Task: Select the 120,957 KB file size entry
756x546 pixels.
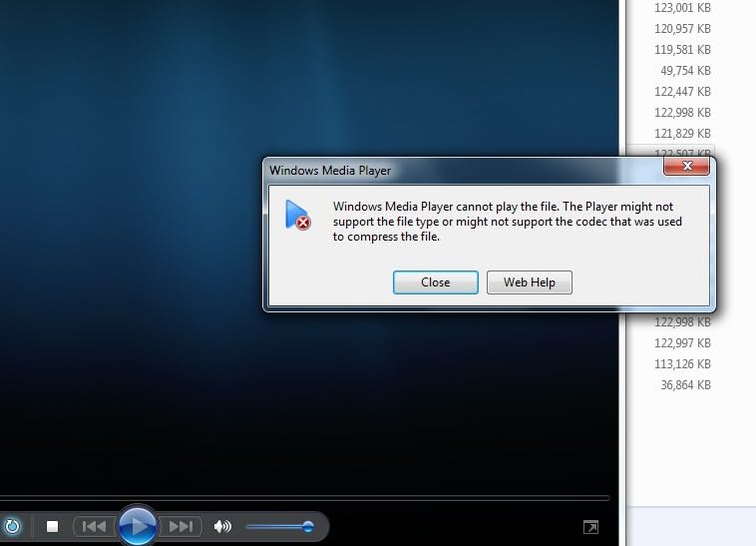Action: click(682, 29)
